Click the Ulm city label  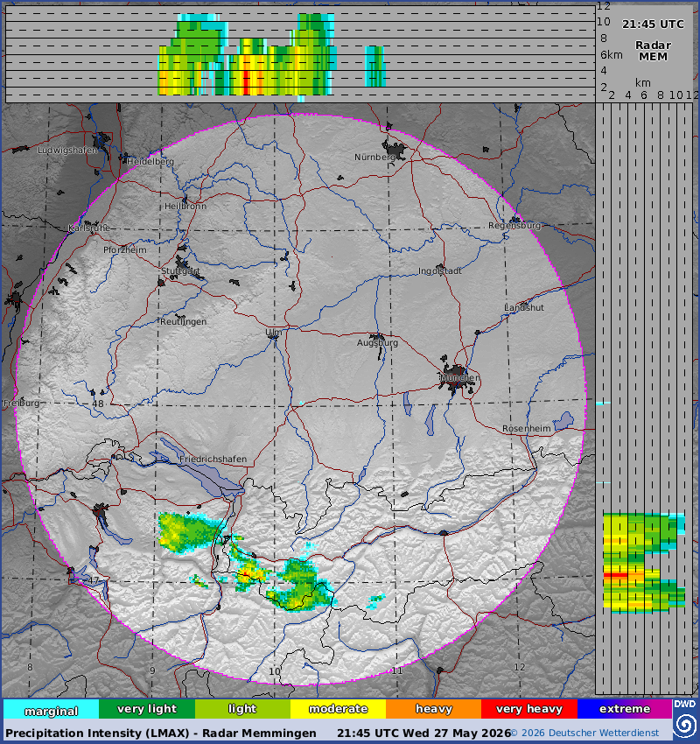pyautogui.click(x=274, y=332)
